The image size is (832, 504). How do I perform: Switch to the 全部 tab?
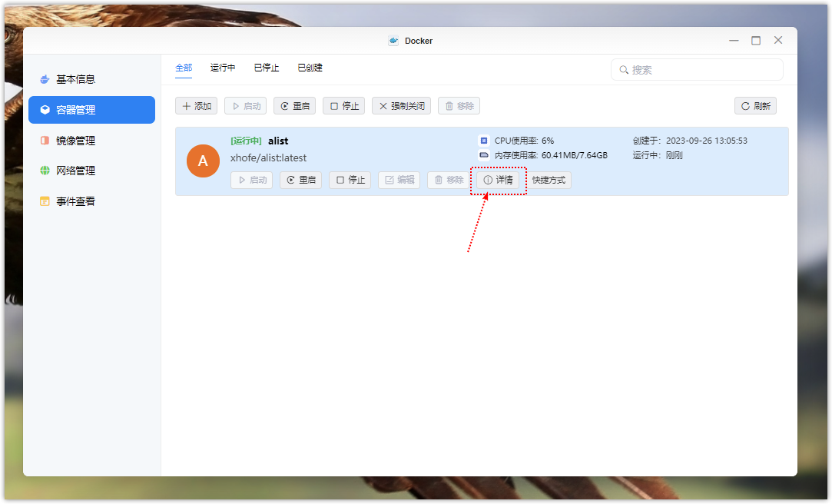click(184, 68)
